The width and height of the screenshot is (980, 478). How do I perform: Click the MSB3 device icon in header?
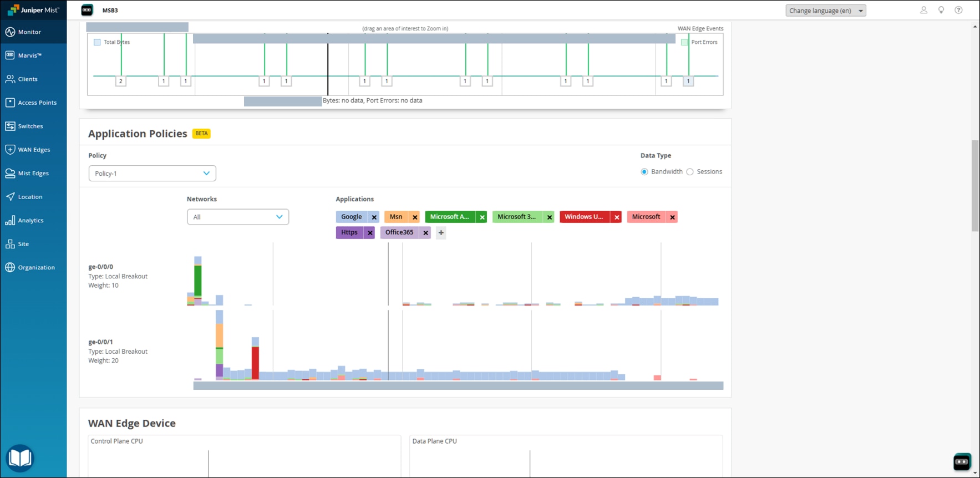tap(87, 10)
